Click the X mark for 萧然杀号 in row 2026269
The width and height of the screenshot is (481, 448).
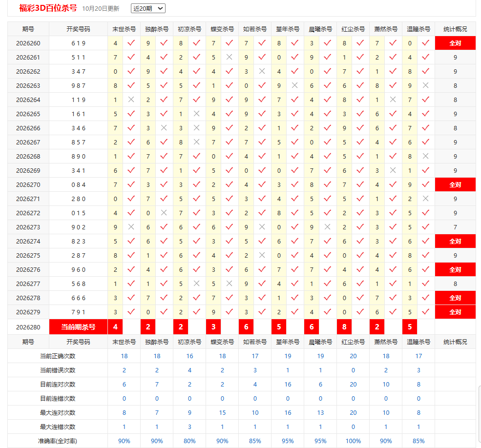393,170
